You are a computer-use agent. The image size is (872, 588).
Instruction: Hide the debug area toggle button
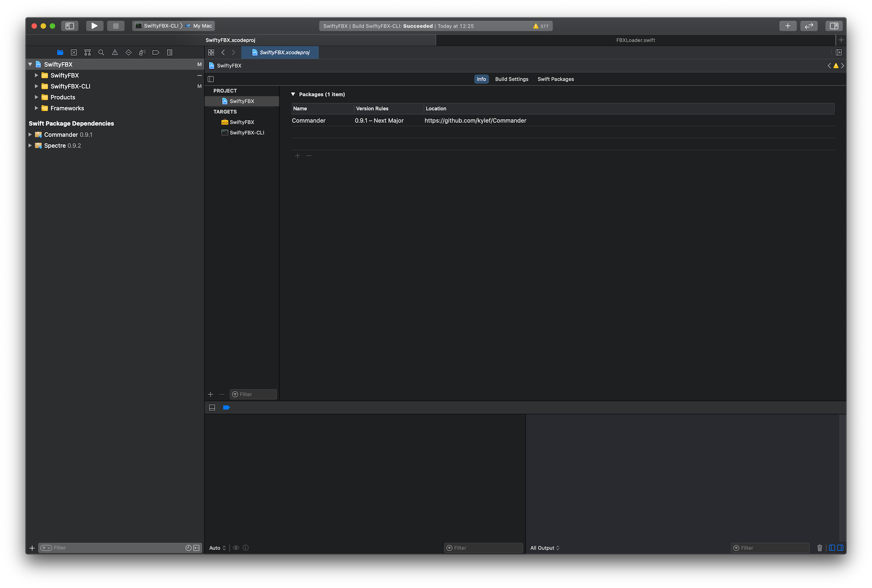(x=212, y=407)
